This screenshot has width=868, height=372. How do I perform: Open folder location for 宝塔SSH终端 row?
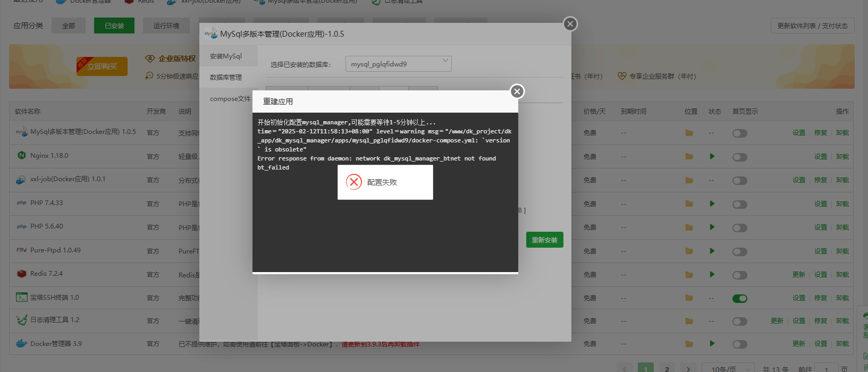pos(689,298)
